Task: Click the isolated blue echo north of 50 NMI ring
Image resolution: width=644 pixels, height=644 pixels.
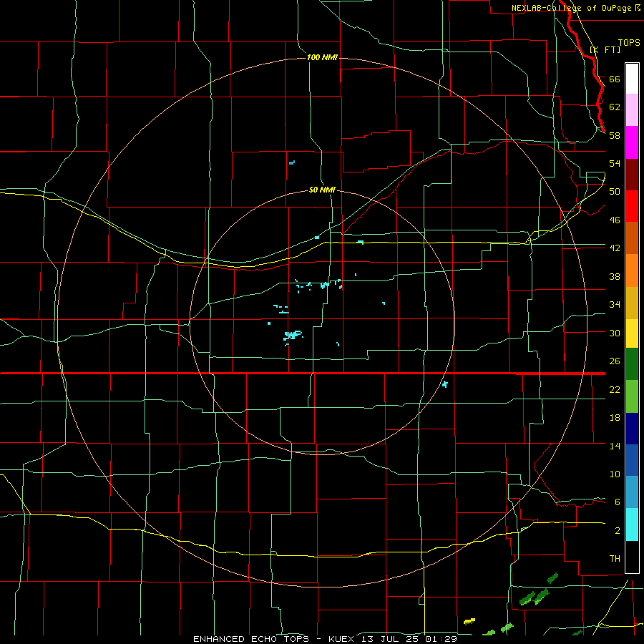Action: [x=292, y=162]
